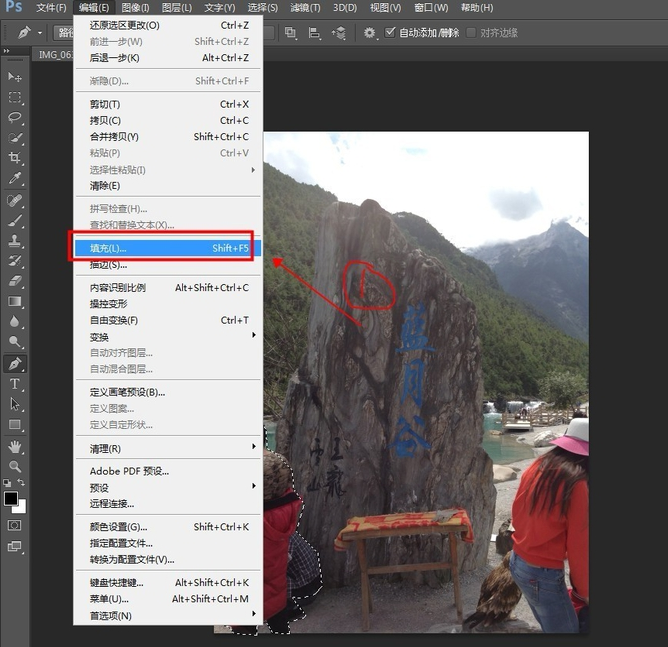Select the Move tool
The width and height of the screenshot is (668, 647).
(15, 77)
